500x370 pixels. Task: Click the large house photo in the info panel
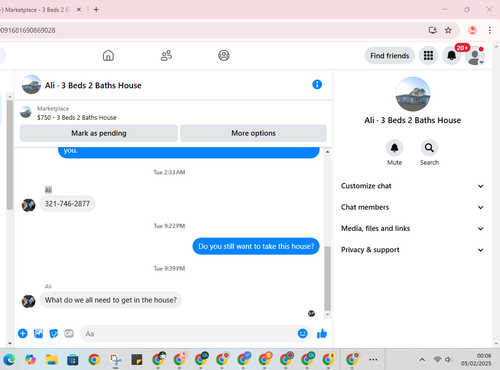(413, 94)
